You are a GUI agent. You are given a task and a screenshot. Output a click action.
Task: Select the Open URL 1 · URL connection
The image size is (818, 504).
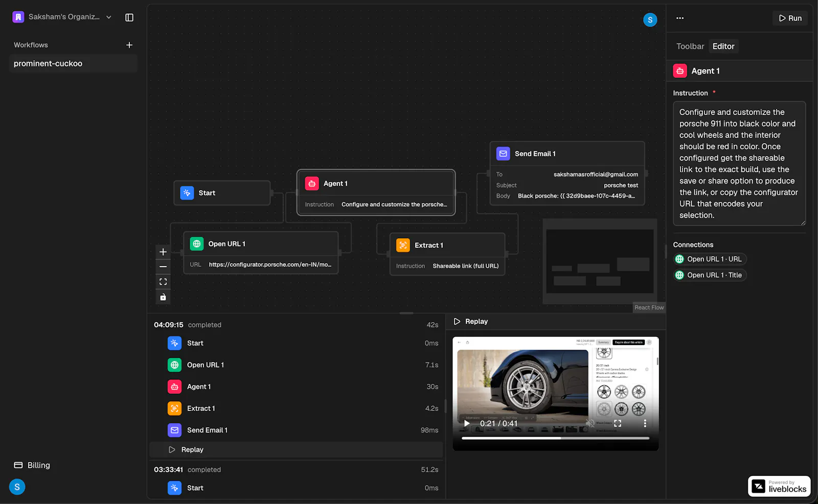click(x=710, y=259)
